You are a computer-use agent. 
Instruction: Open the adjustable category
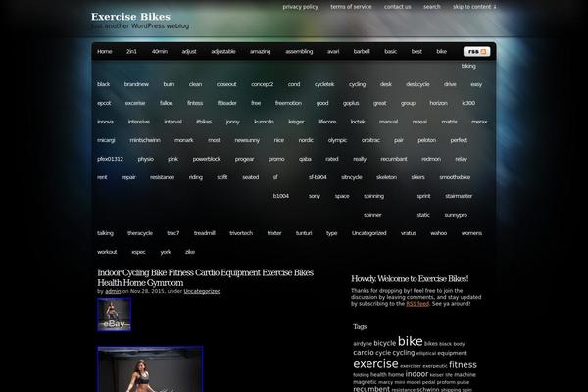tap(223, 51)
